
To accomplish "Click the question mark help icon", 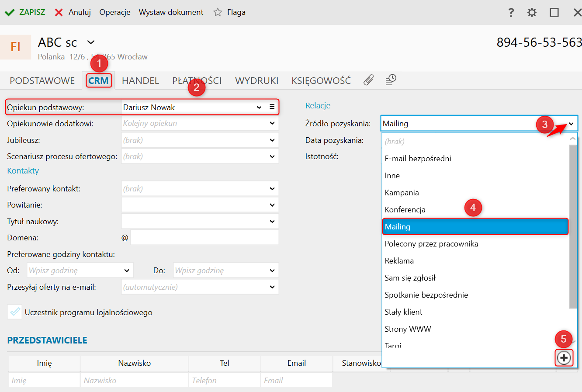I will click(511, 12).
